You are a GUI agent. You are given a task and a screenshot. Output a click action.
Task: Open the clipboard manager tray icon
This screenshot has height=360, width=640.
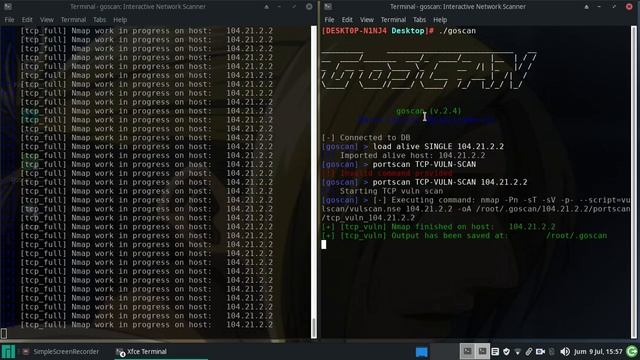(x=495, y=351)
